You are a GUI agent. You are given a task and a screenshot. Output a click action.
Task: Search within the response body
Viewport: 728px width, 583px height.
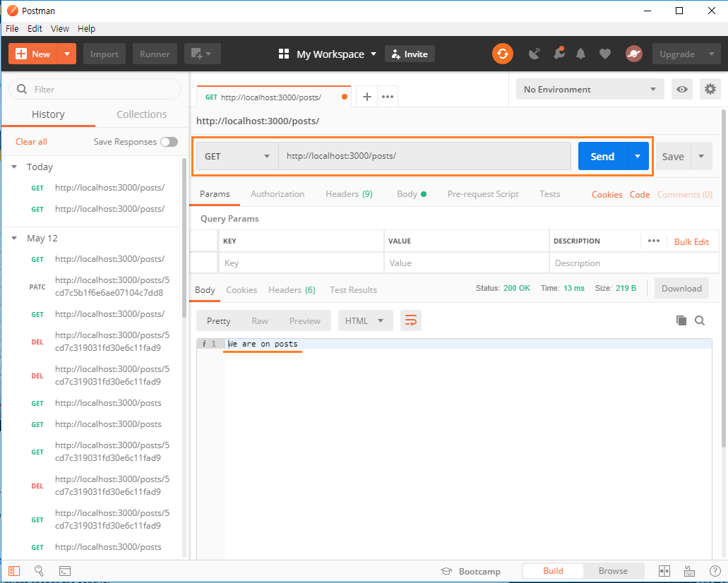coord(700,320)
